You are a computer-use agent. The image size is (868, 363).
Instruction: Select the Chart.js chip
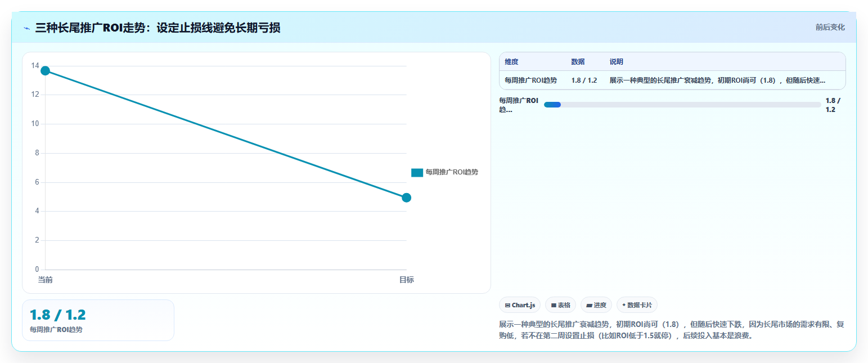pos(520,305)
